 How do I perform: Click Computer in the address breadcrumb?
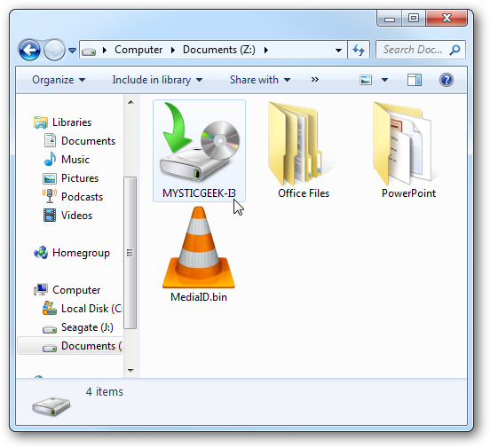tap(138, 50)
